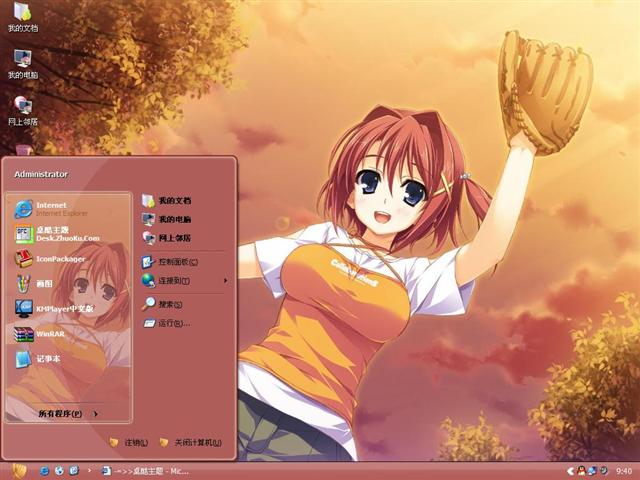The height and width of the screenshot is (480, 640).
Task: Click 关闭计算机(U) shut down button
Action: pyautogui.click(x=191, y=442)
